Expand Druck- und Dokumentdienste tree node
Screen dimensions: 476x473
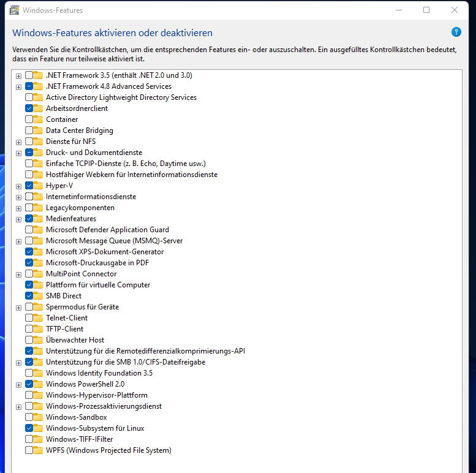point(18,153)
